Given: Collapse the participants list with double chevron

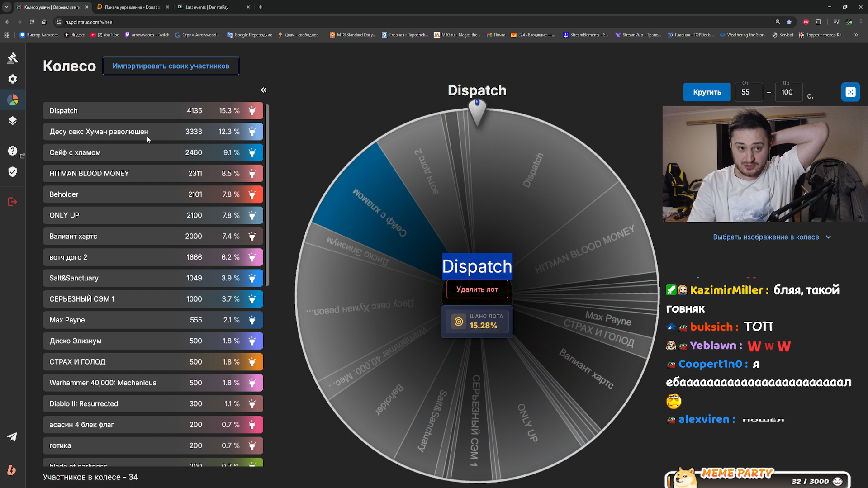Looking at the screenshot, I should [x=264, y=90].
